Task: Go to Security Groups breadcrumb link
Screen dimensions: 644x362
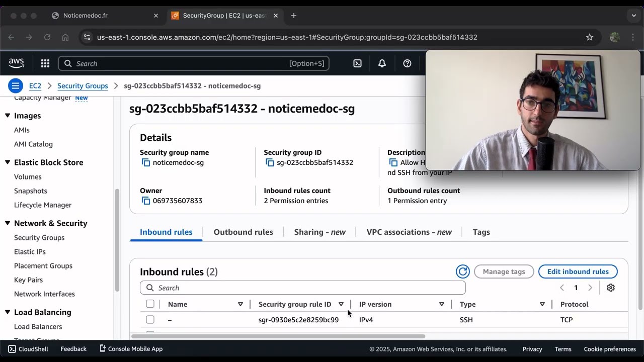Action: [83, 86]
